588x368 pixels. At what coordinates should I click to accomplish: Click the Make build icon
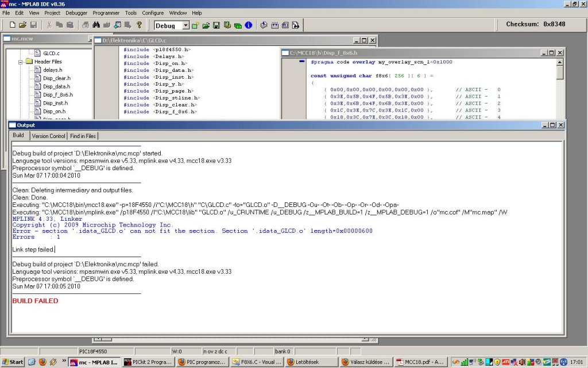264,25
